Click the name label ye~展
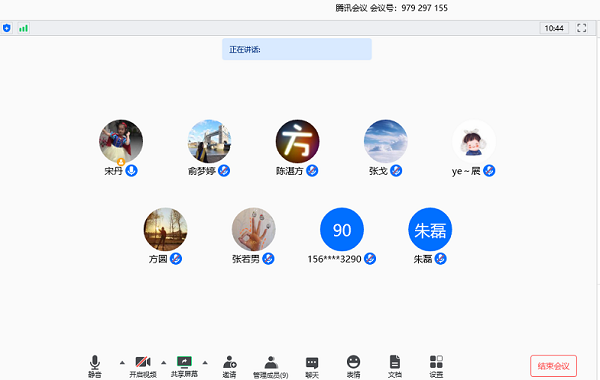The height and width of the screenshot is (380, 600). 466,171
